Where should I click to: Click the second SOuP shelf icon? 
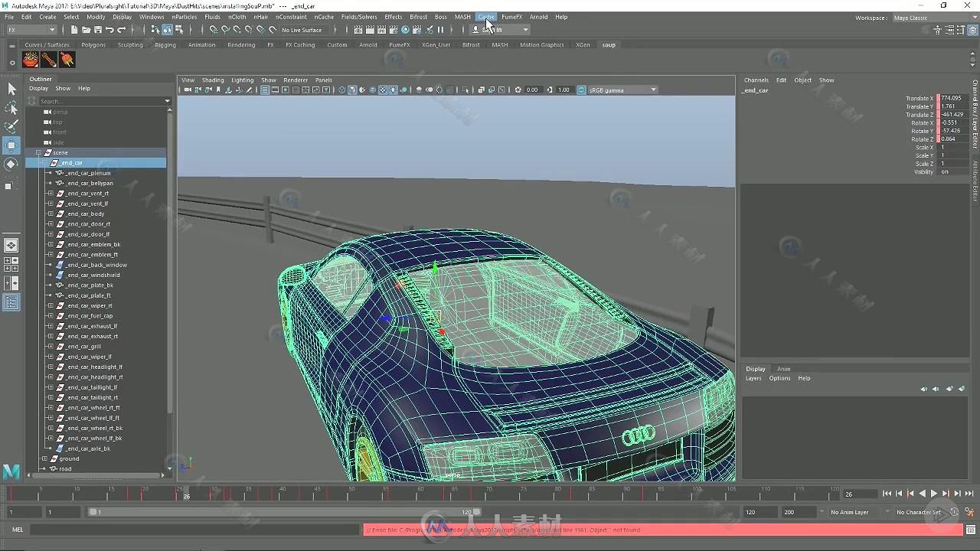tap(49, 60)
